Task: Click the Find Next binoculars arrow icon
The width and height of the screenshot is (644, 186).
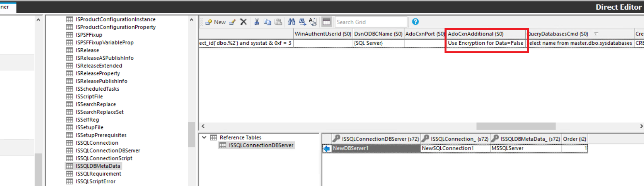Action: click(x=302, y=22)
